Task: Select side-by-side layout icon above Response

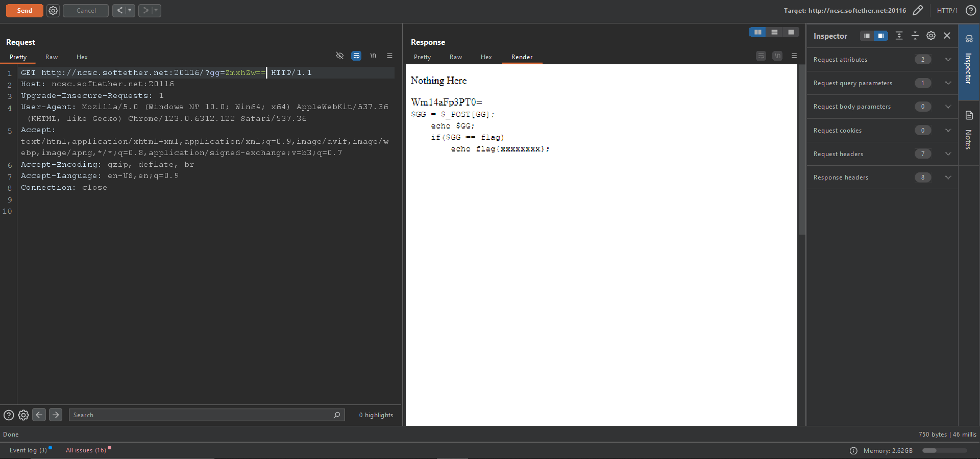Action: pos(757,32)
